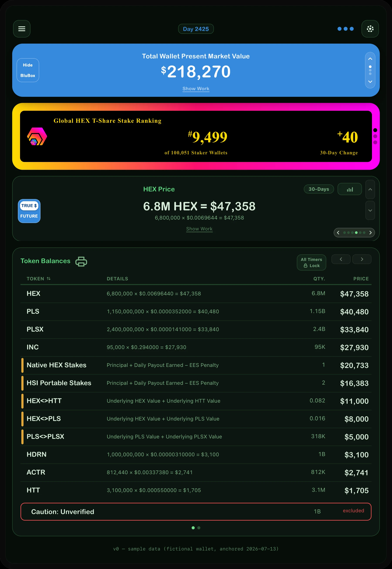
Task: Click the 6.8M HEX = $47,358 headline
Action: click(x=199, y=206)
